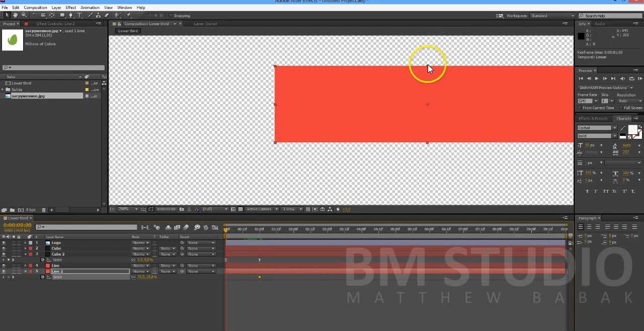The image size is (644, 331).
Task: Switch to the Effects & Presets tab
Action: (593, 119)
